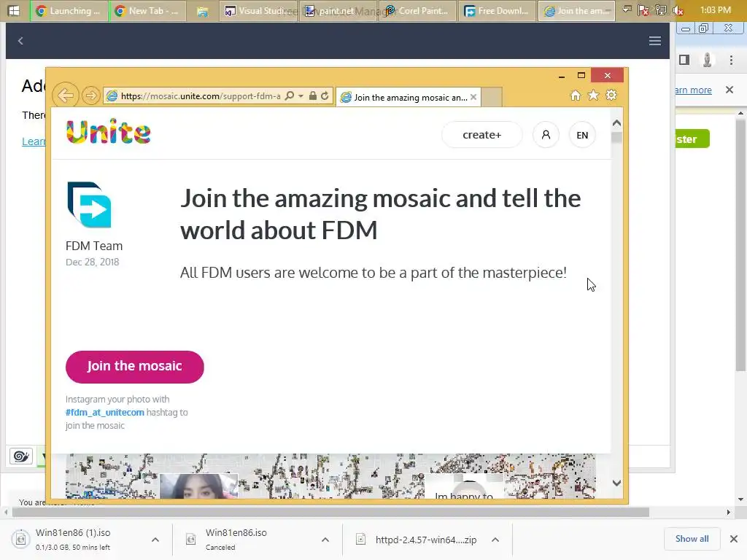Click the Learn link in background page

coord(34,141)
